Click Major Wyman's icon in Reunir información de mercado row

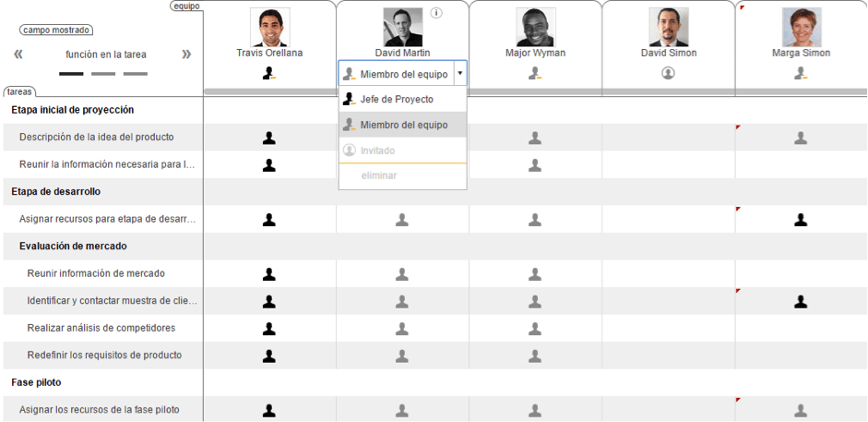[x=535, y=274]
